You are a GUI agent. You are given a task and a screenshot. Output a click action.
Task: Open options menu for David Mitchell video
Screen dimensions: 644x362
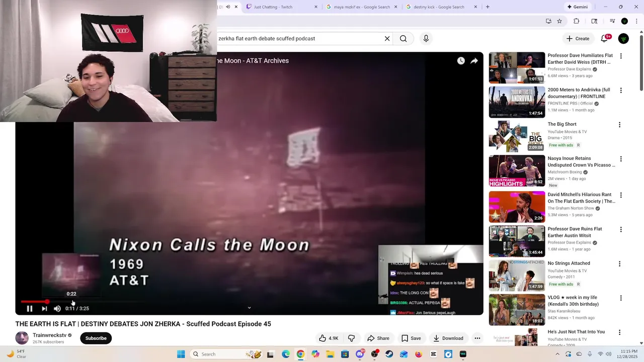coord(621,195)
